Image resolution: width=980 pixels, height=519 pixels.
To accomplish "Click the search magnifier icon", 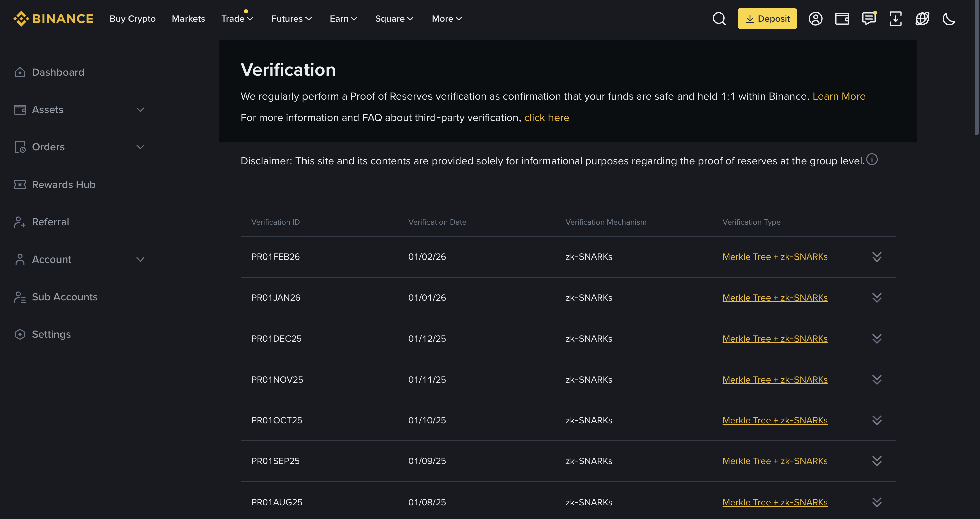I will (x=719, y=19).
